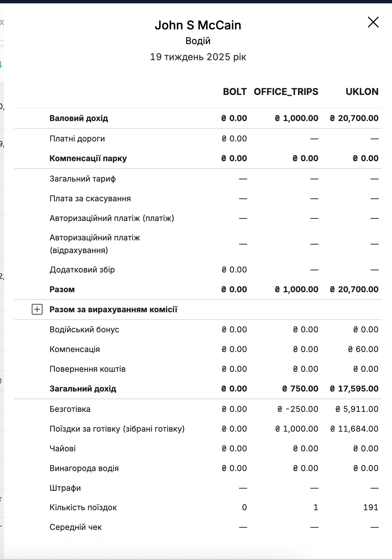Viewport: 392px width, 559px height.
Task: Click the Водій subtitle
Action: click(x=198, y=41)
